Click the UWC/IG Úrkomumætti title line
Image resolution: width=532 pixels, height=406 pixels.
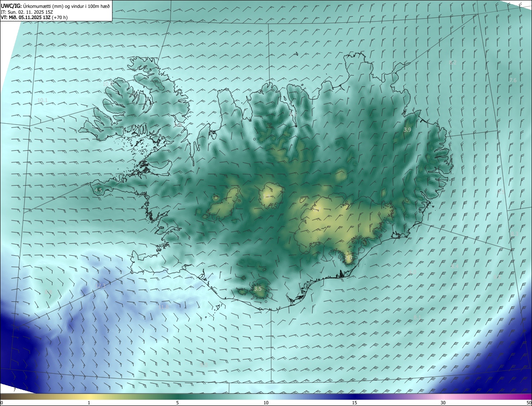[55, 6]
